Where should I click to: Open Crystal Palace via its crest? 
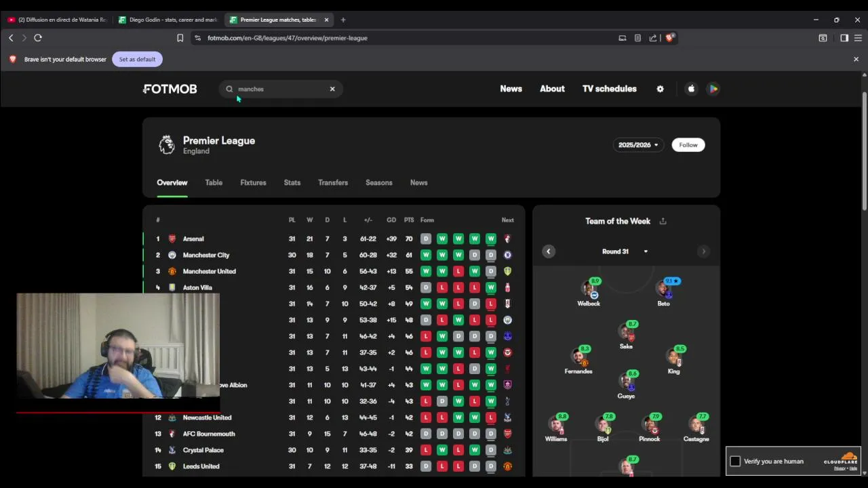[172, 450]
